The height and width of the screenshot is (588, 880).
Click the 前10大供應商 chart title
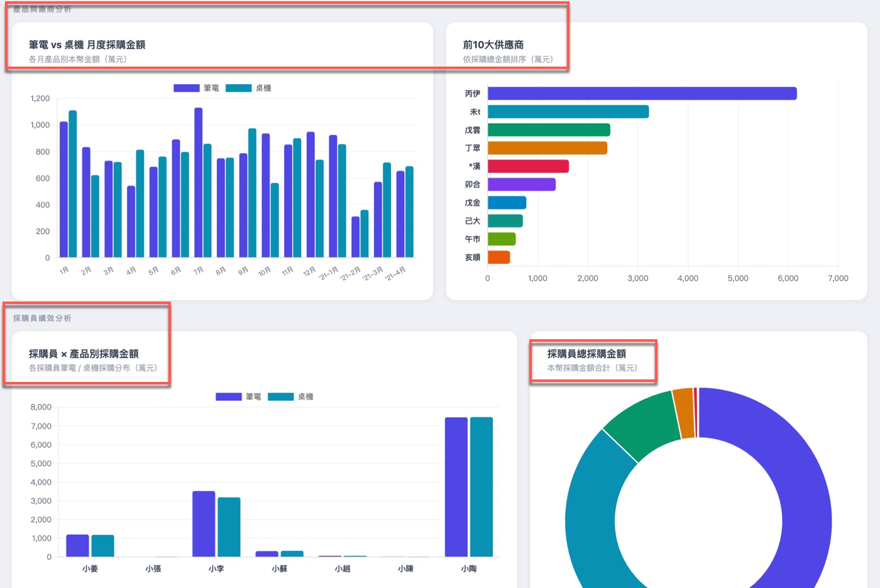click(493, 45)
